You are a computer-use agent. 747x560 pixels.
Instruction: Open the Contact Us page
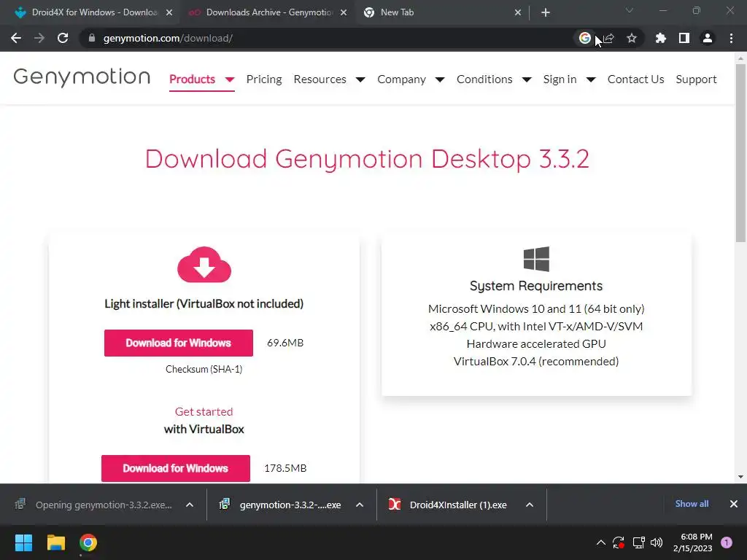tap(635, 79)
